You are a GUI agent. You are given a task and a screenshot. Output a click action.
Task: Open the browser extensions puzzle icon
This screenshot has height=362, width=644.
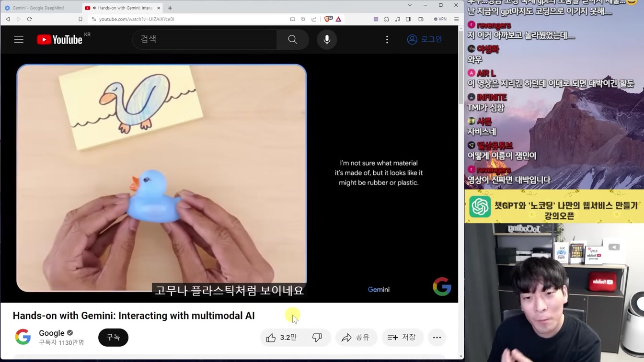point(387,19)
